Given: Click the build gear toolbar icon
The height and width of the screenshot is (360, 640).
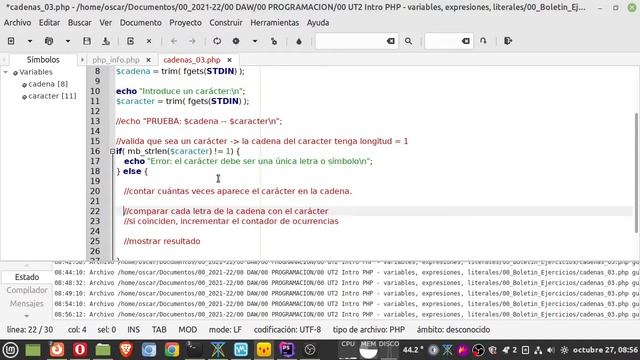Looking at the screenshot, I should coord(236,41).
